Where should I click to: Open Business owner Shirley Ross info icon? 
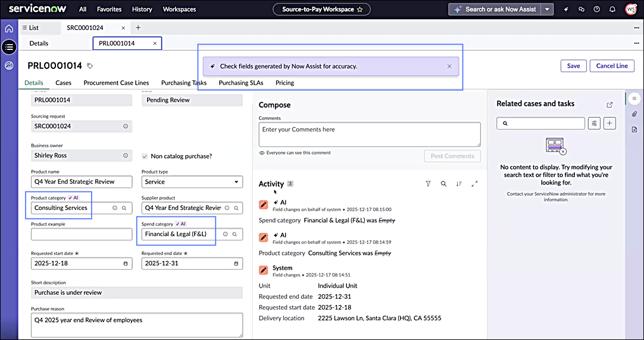click(126, 156)
